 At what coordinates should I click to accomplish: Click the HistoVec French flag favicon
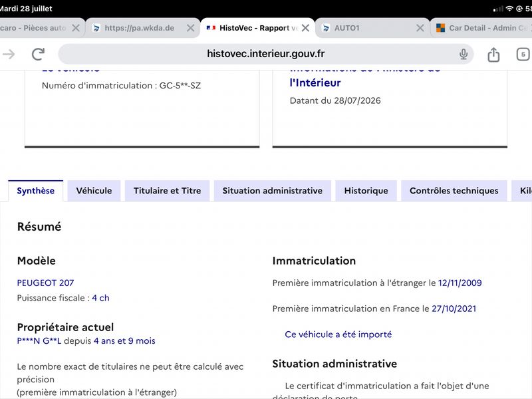click(x=211, y=28)
